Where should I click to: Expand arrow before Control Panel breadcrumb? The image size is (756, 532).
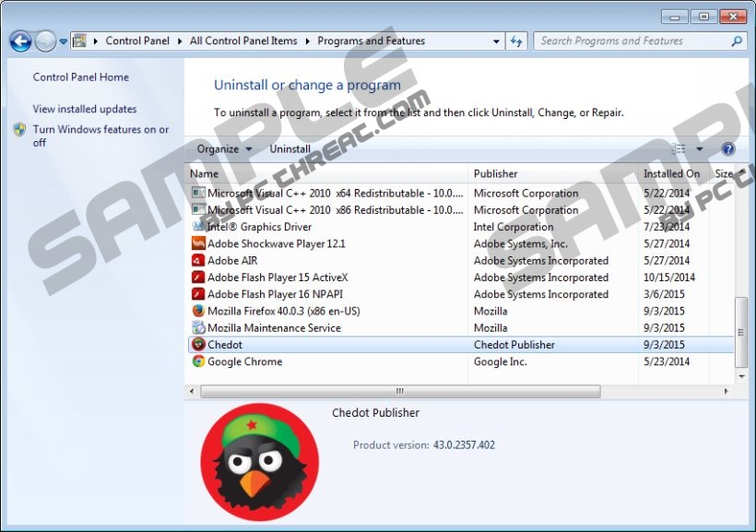coord(96,41)
